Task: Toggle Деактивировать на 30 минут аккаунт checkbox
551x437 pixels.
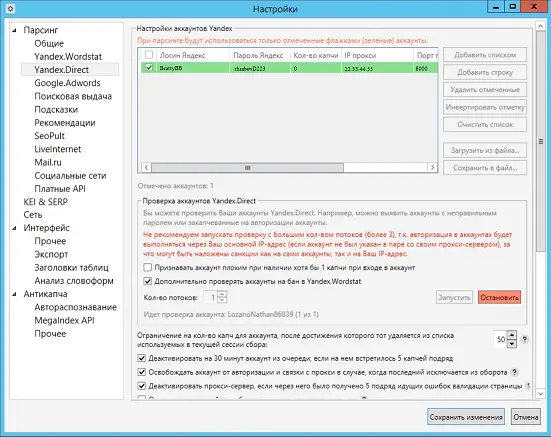Action: point(141,358)
